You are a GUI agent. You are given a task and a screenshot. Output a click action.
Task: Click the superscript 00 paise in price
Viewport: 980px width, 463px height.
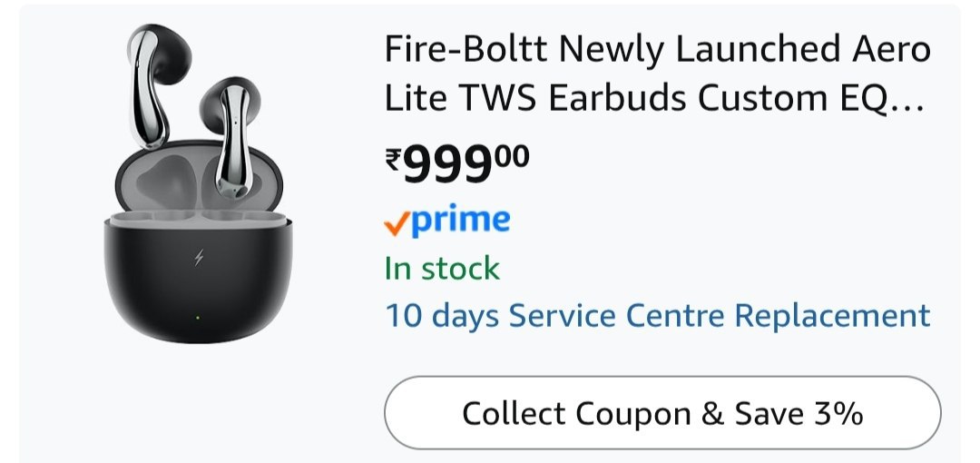point(513,155)
